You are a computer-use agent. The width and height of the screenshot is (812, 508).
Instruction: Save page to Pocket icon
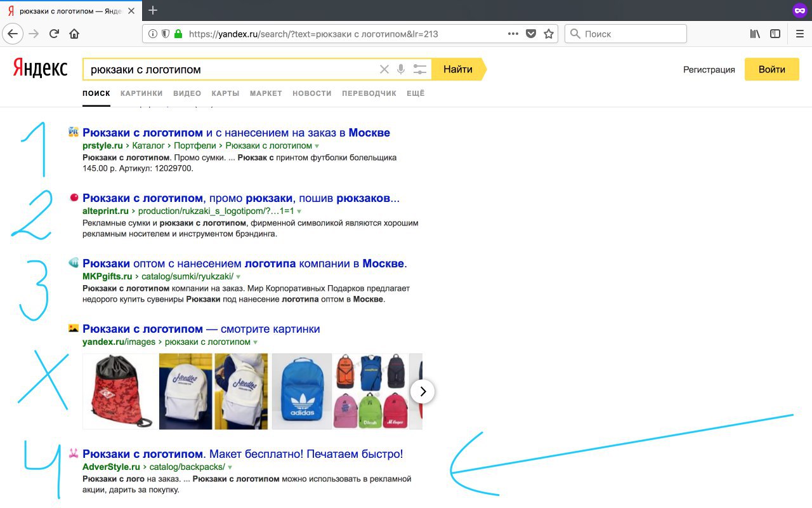tap(531, 34)
